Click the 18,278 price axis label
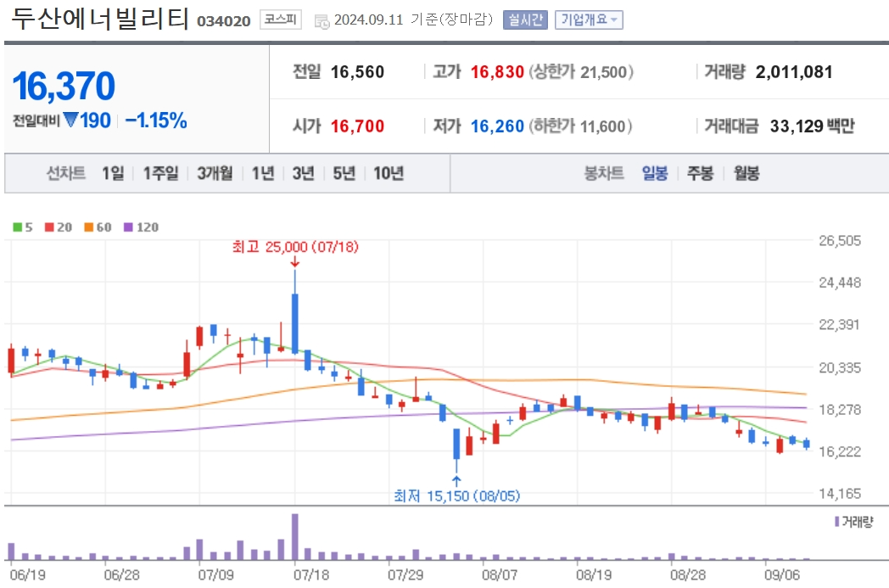Viewport: 889px width, 588px height. click(x=840, y=409)
